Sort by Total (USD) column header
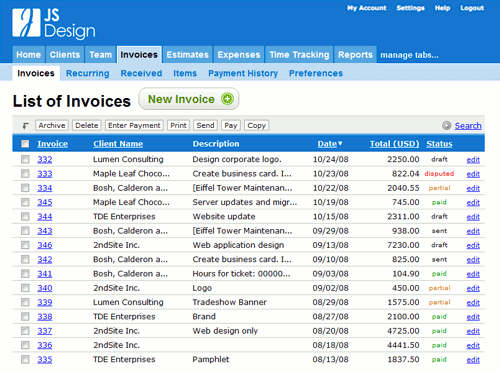The width and height of the screenshot is (500, 372). (395, 144)
